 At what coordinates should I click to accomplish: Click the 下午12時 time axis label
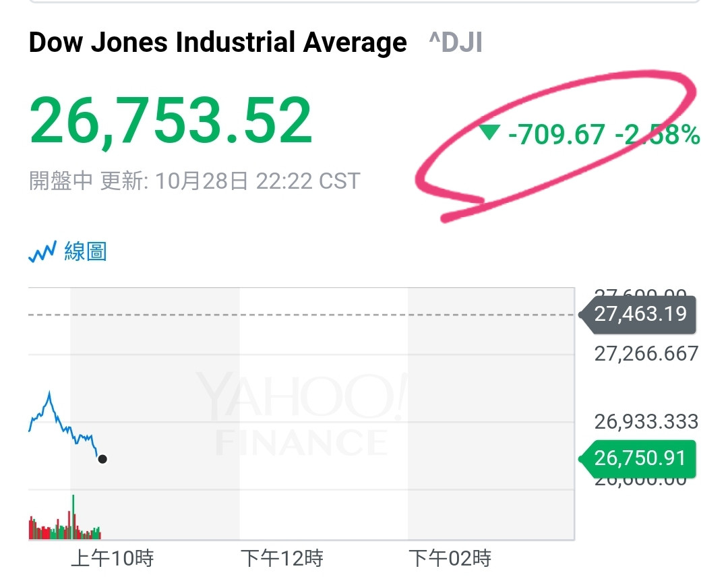coord(282,558)
